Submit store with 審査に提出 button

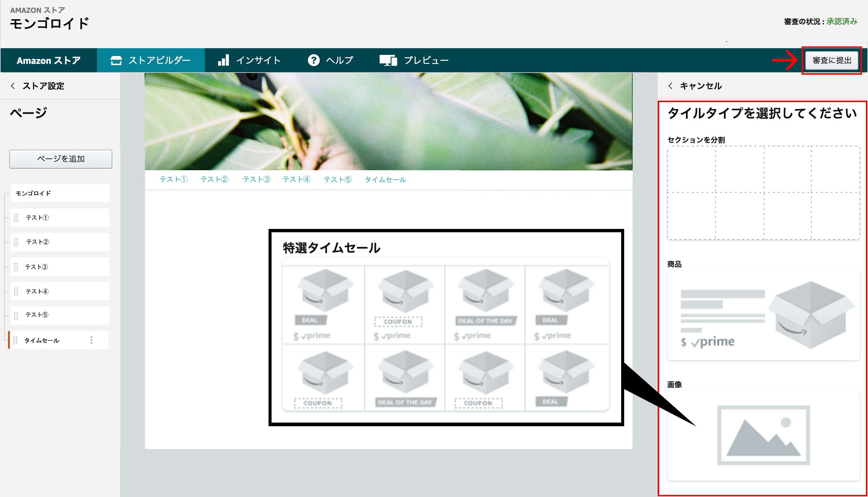832,61
